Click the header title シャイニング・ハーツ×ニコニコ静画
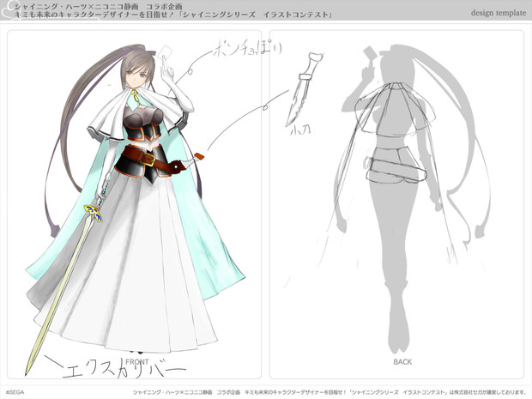532x399 pixels. coord(76,7)
